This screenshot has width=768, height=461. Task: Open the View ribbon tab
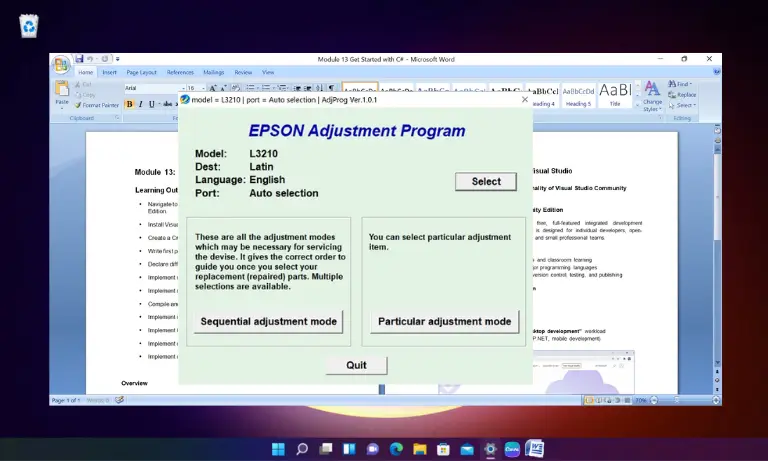click(268, 73)
